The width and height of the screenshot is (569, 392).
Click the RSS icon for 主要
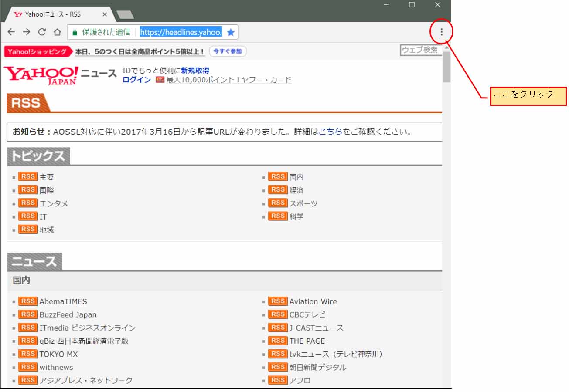coord(28,177)
